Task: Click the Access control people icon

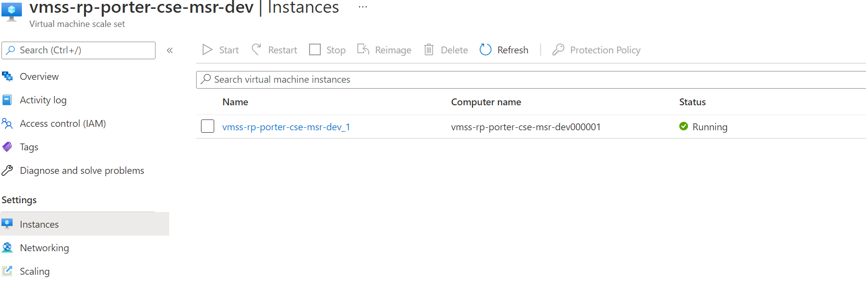Action: point(7,123)
